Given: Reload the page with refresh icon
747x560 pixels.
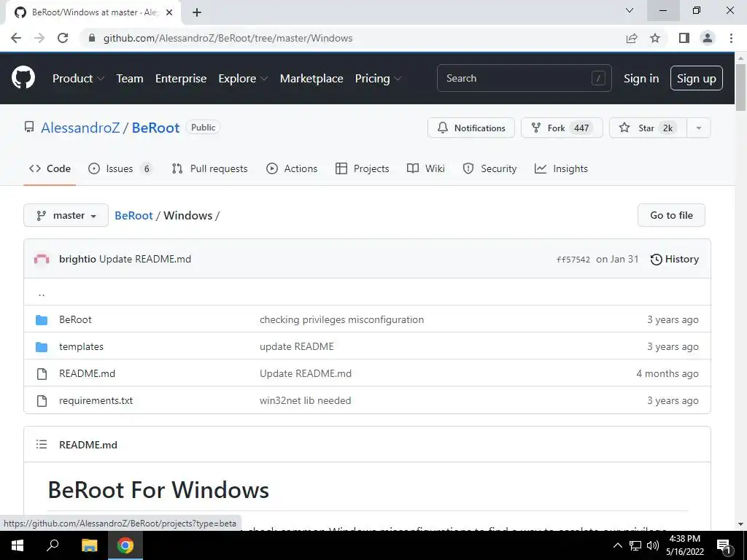Looking at the screenshot, I should (x=63, y=38).
